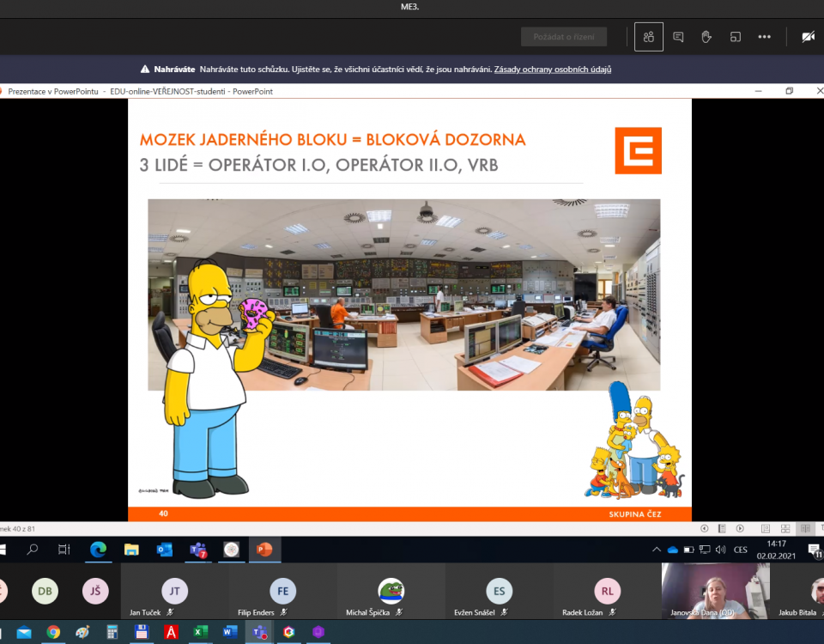Image resolution: width=824 pixels, height=644 pixels.
Task: Click slide counter '40 z 81' in status bar
Action: tap(18, 529)
